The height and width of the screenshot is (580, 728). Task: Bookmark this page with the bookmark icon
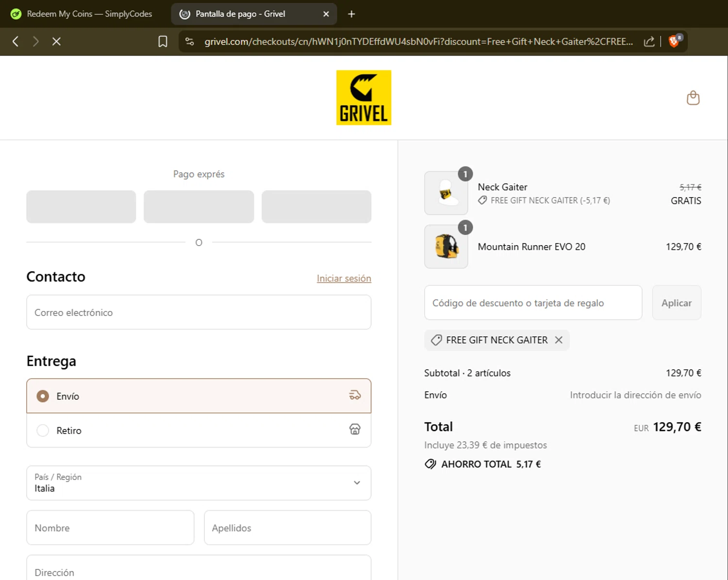click(163, 42)
